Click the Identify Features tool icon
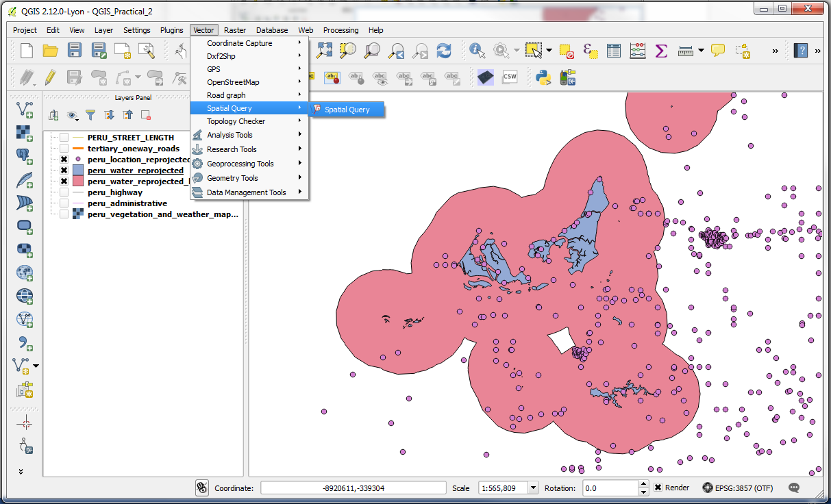This screenshot has width=831, height=504. click(477, 51)
